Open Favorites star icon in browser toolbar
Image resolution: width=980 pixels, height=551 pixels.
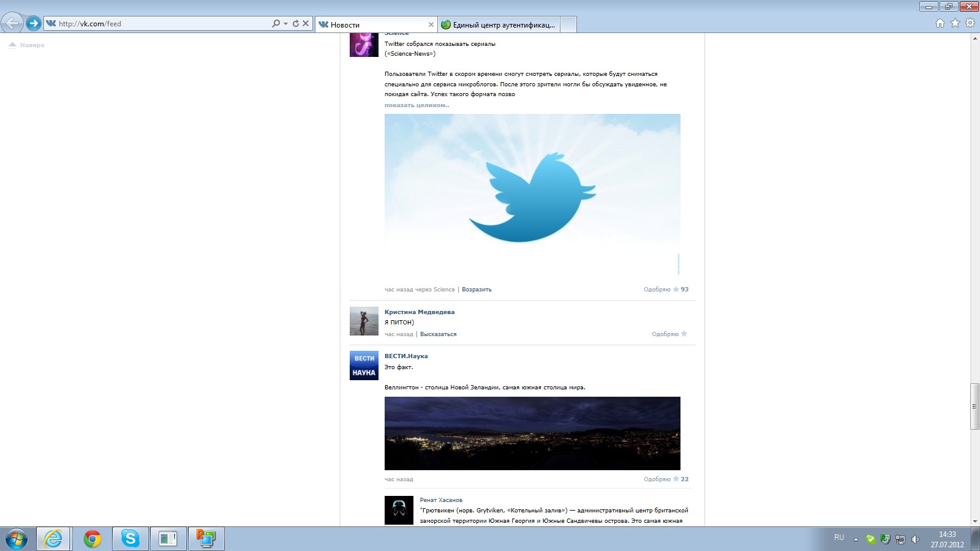[x=955, y=23]
